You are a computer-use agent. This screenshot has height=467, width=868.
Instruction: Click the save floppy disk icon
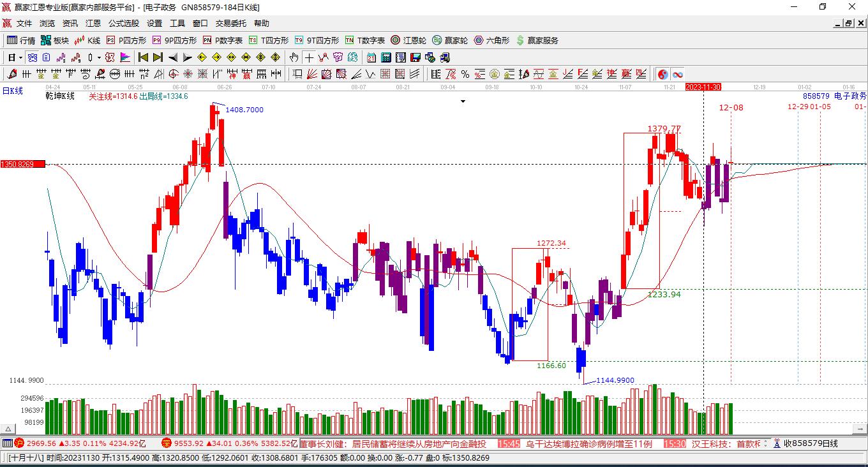415,57
